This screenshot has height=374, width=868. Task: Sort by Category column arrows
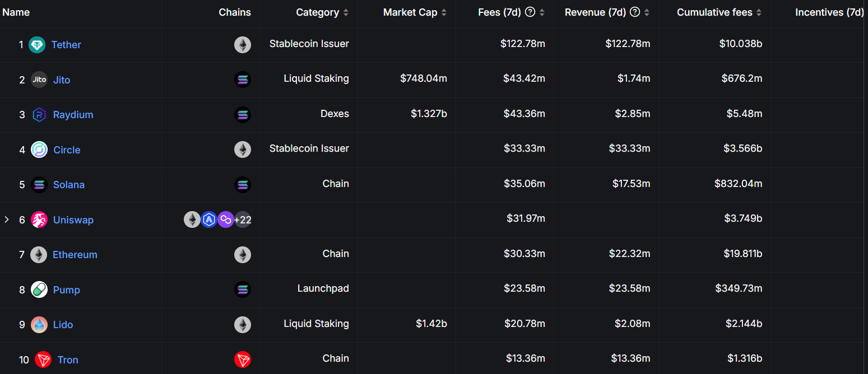point(346,12)
